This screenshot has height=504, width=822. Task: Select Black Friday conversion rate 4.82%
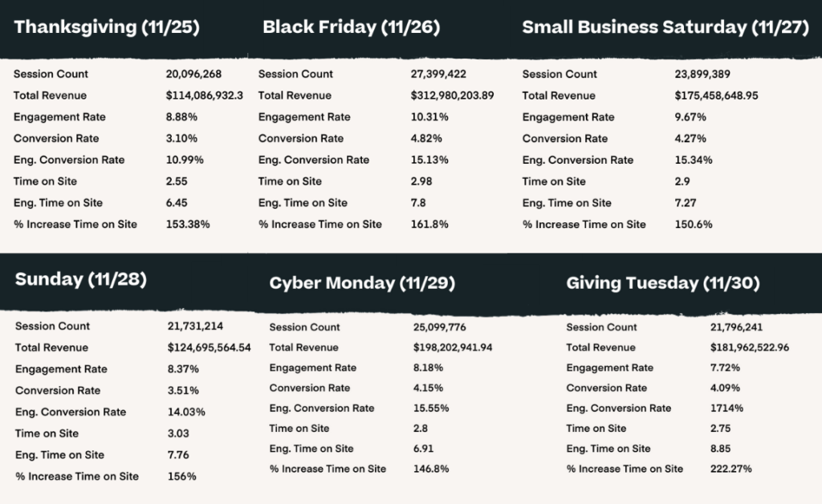pos(427,138)
